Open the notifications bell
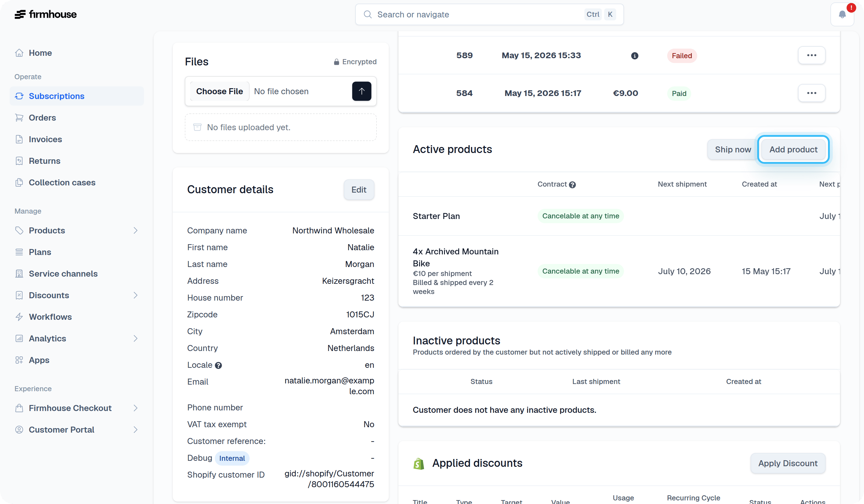Screen dimensions: 864x504 point(842,14)
